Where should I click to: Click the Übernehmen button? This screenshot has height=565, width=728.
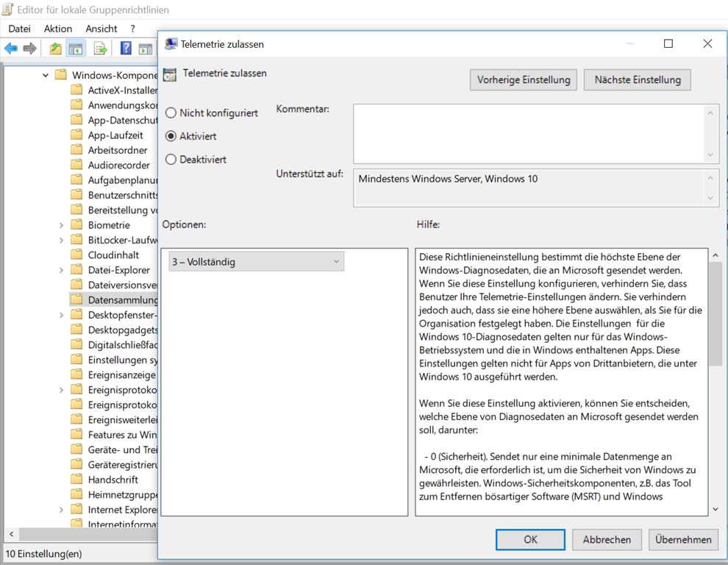(x=683, y=539)
